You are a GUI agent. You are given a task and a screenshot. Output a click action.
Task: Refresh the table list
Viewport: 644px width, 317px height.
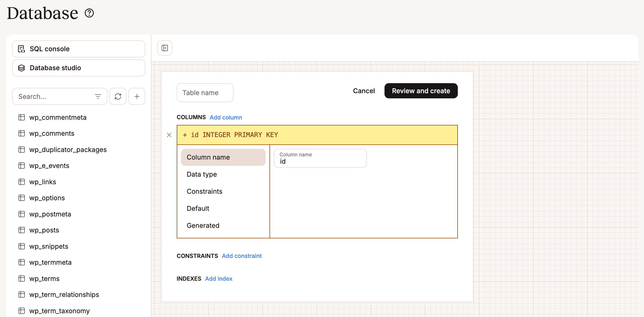click(x=118, y=96)
